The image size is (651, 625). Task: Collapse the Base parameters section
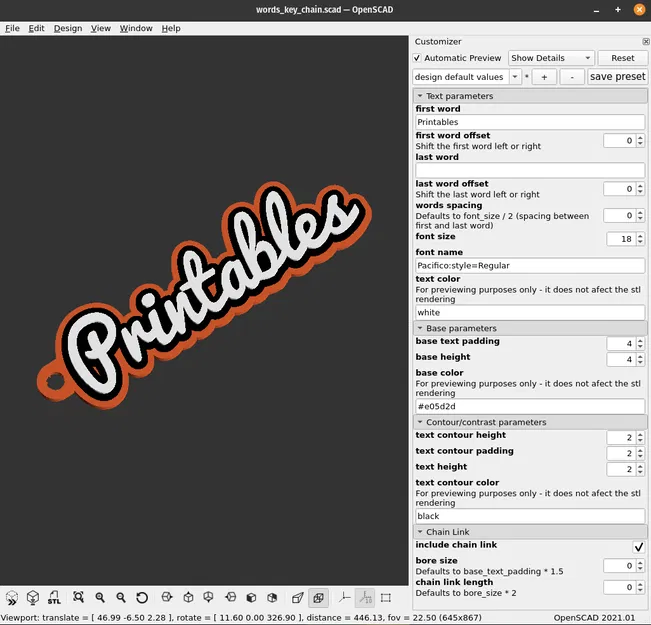530,328
